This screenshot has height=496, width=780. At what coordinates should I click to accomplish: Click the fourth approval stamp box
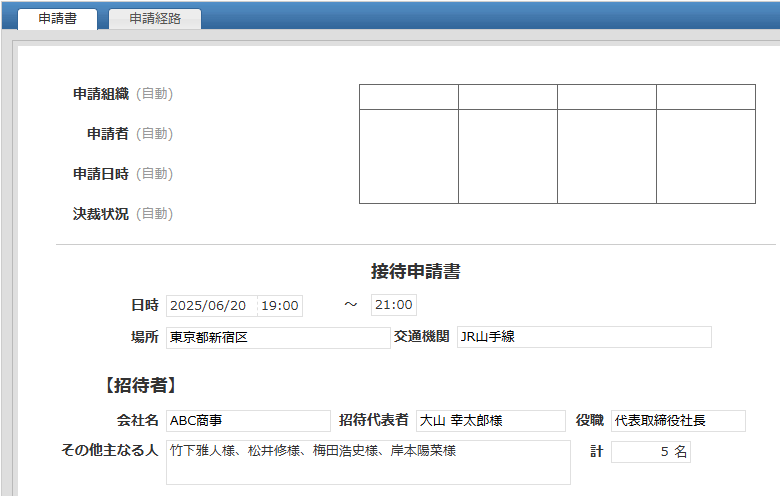pos(706,156)
